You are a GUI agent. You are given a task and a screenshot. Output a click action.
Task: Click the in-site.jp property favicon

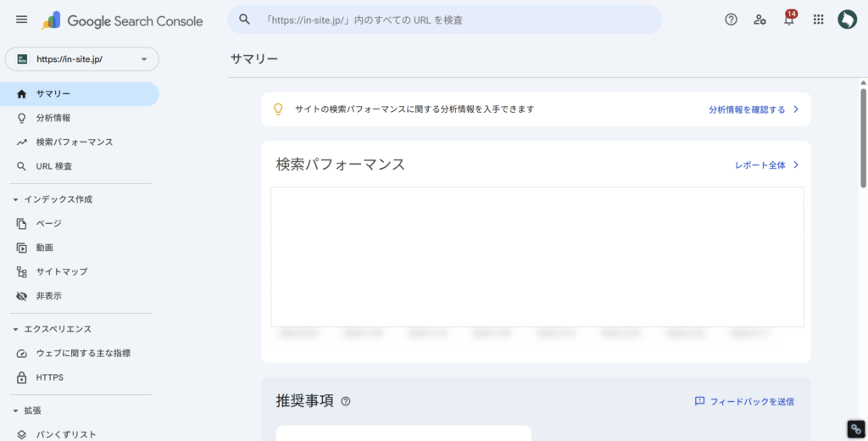(x=22, y=59)
